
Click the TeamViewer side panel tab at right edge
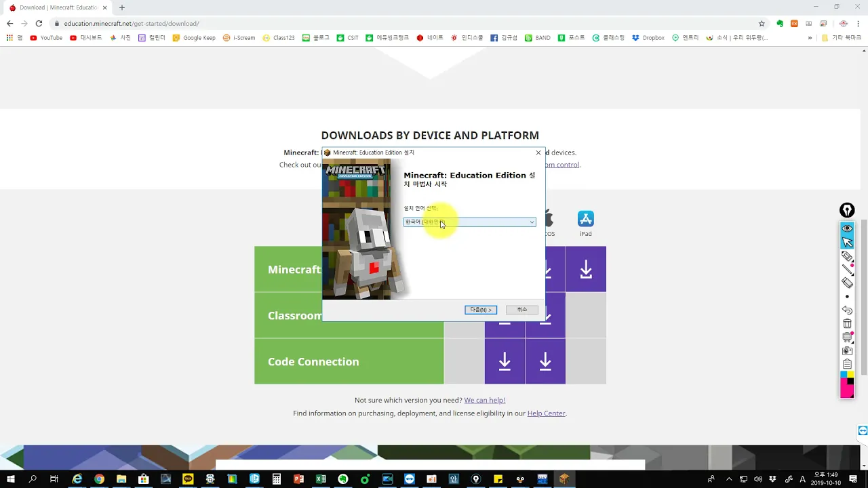(863, 431)
